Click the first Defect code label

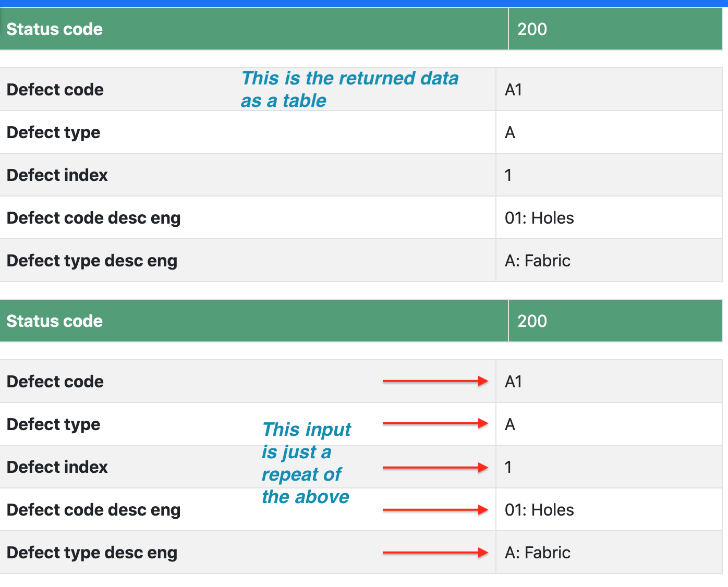point(55,90)
